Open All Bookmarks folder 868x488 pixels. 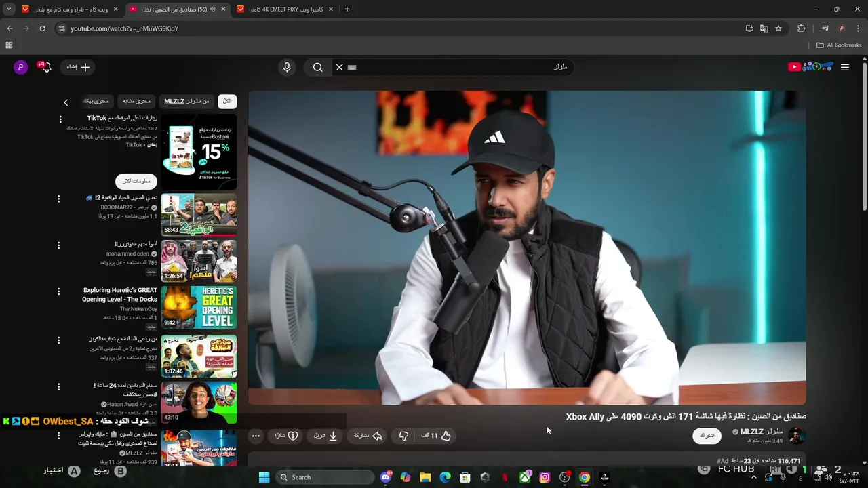(x=839, y=45)
